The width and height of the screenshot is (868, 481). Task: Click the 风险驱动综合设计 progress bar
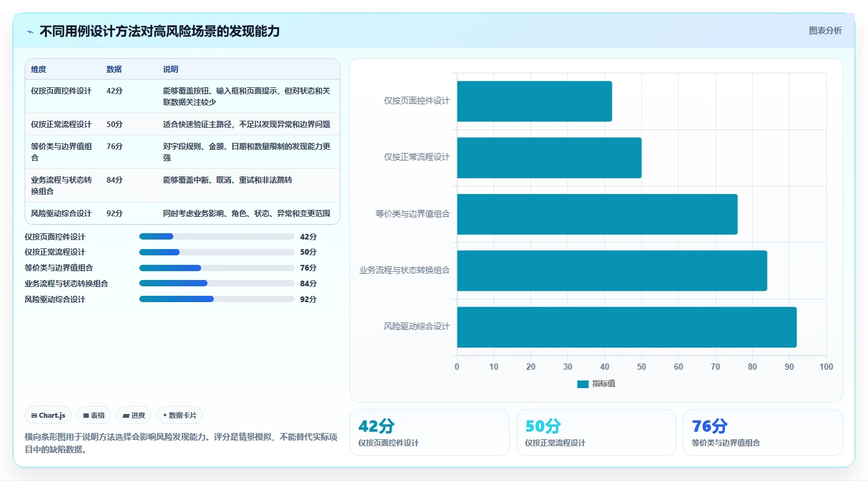click(217, 299)
